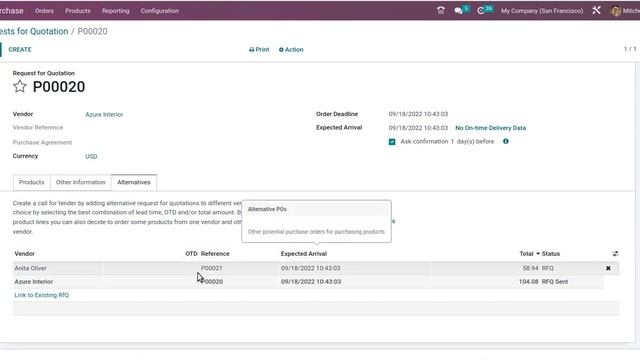The height and width of the screenshot is (360, 640).
Task: Open the debug tools wrench icon
Action: [x=596, y=11]
